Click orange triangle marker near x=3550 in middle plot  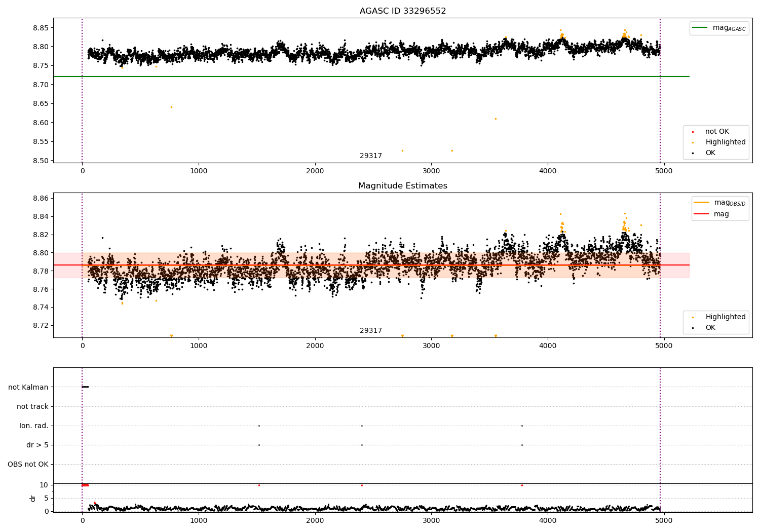pos(496,336)
